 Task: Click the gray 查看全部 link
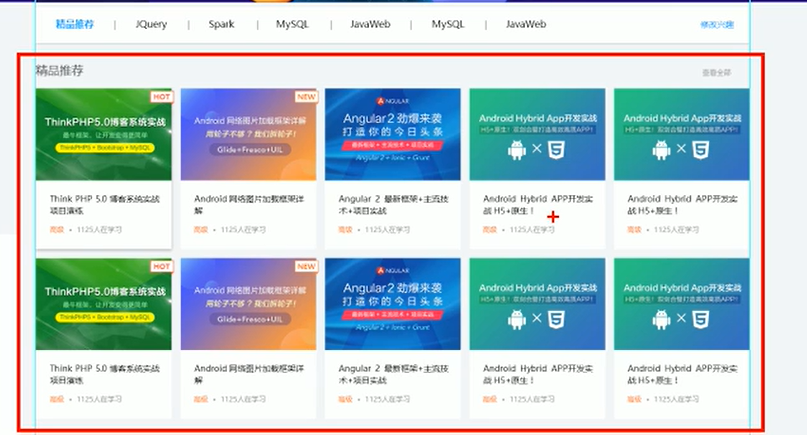pyautogui.click(x=716, y=73)
